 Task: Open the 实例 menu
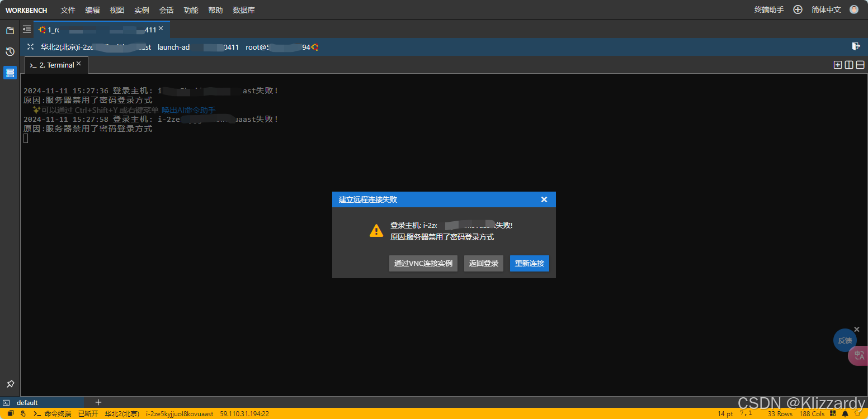click(141, 10)
